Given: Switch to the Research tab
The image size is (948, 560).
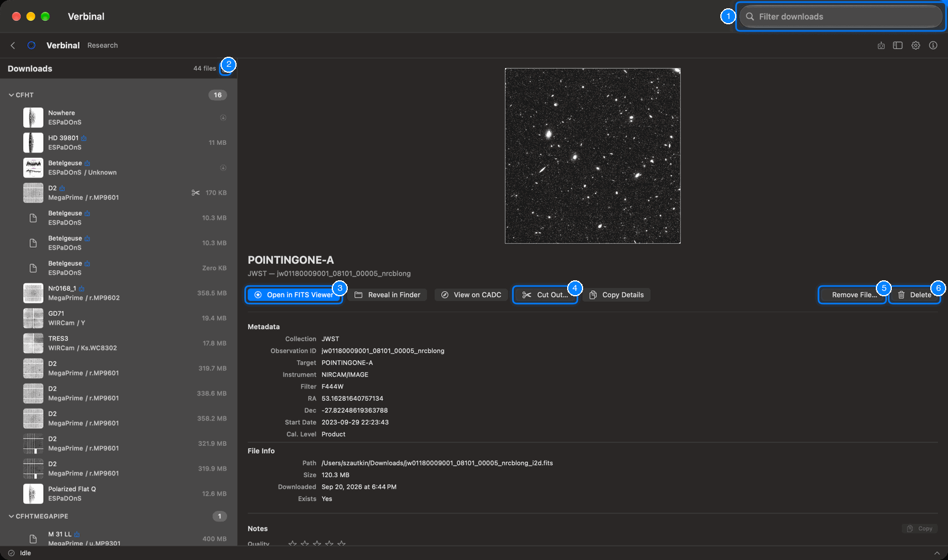Looking at the screenshot, I should (x=102, y=46).
